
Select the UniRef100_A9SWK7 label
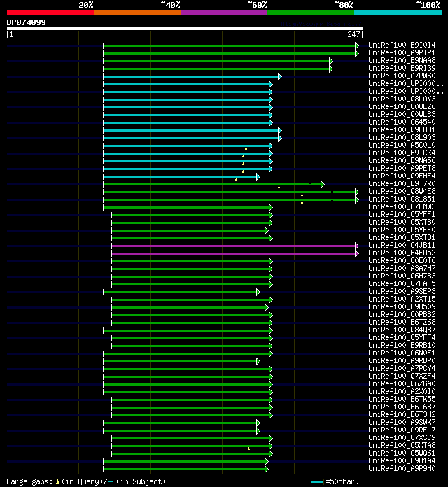(x=402, y=422)
